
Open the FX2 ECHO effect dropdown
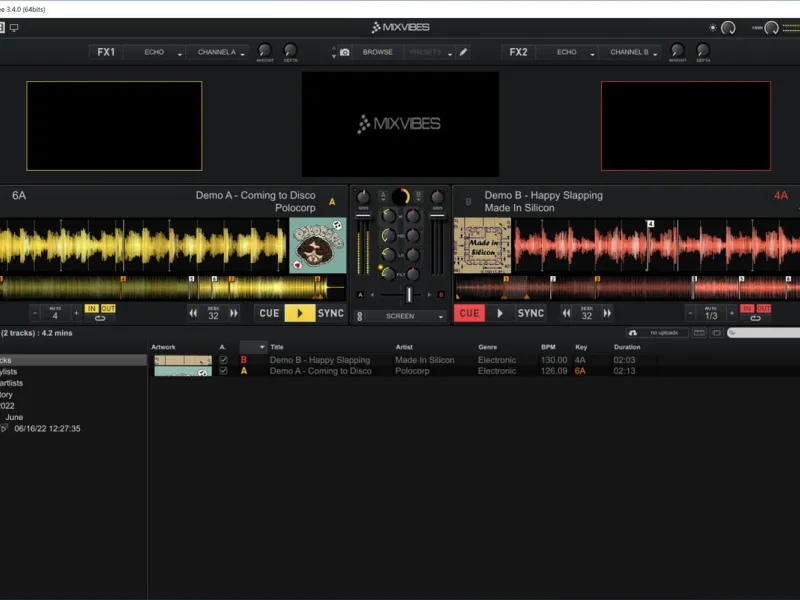(x=567, y=52)
